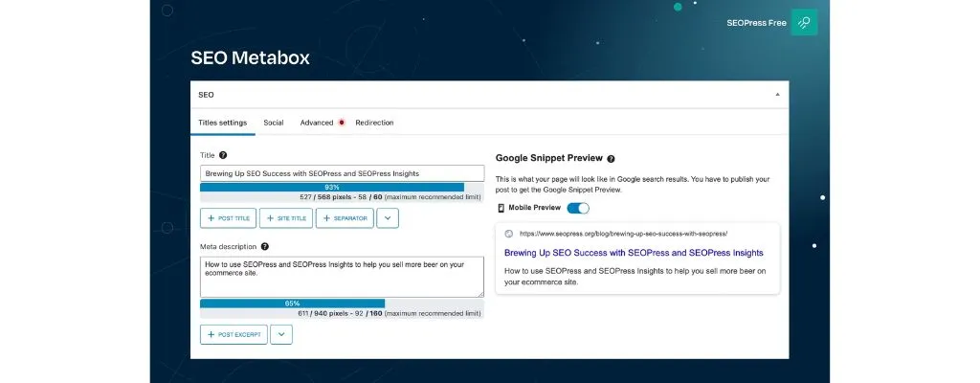
Task: Toggle the Mobile Preview switch
Action: coord(577,208)
